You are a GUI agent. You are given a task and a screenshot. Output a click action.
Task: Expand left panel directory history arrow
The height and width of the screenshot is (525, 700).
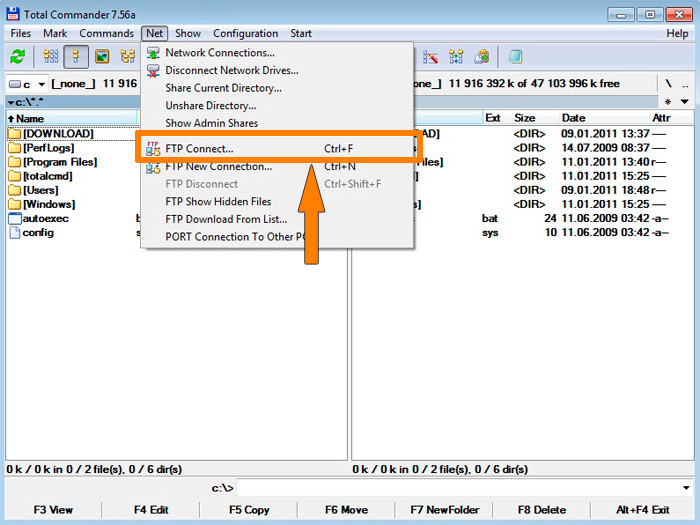(x=12, y=102)
